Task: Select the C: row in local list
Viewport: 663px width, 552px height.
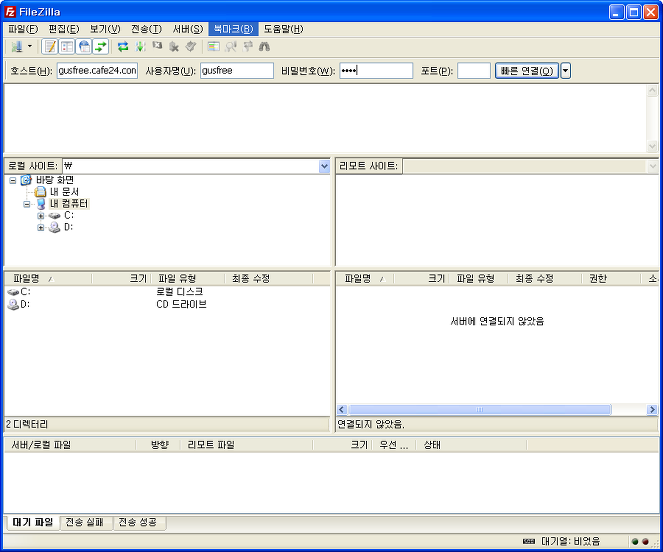Action: pos(167,292)
